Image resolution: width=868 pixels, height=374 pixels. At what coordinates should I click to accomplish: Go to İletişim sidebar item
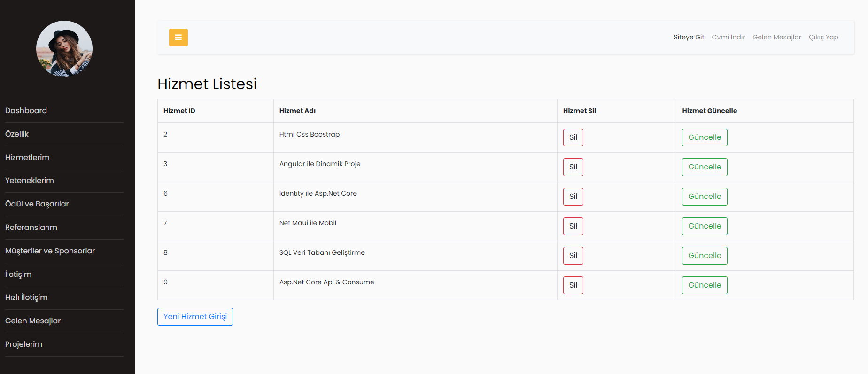(x=18, y=274)
